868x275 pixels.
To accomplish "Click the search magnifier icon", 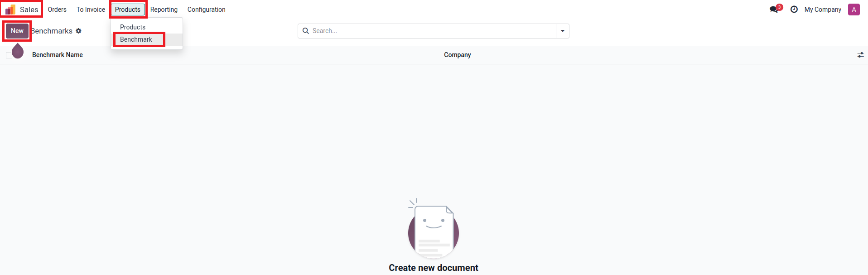I will 306,31.
